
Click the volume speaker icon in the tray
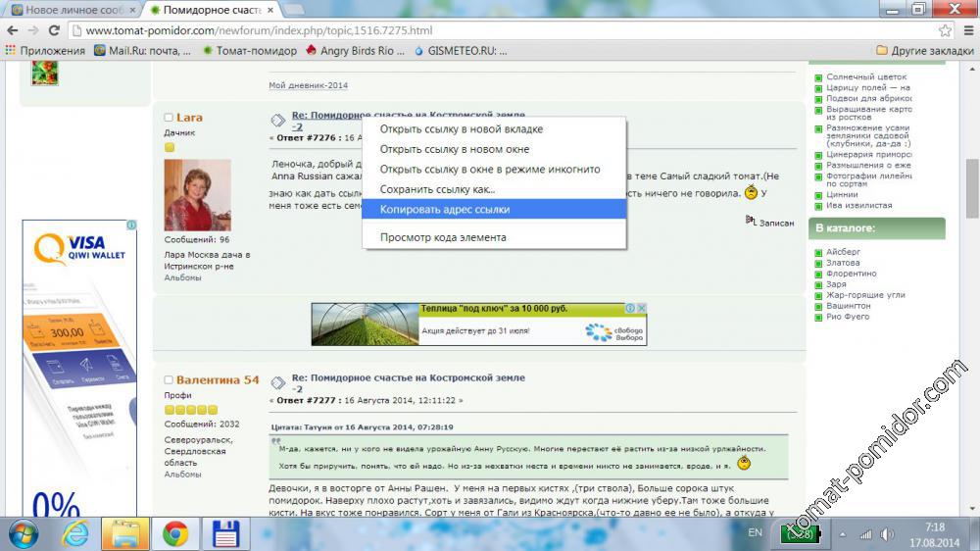[887, 534]
